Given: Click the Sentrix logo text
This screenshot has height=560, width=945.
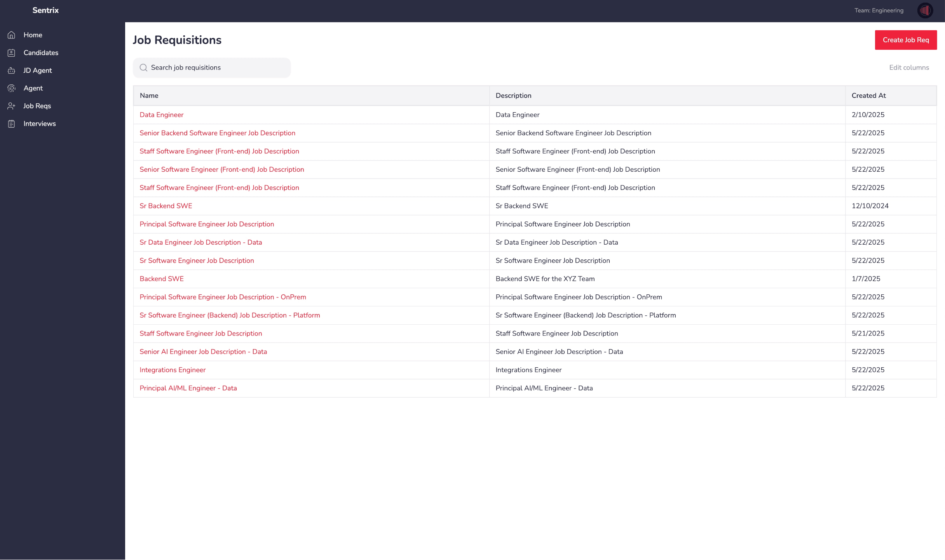Looking at the screenshot, I should point(45,10).
